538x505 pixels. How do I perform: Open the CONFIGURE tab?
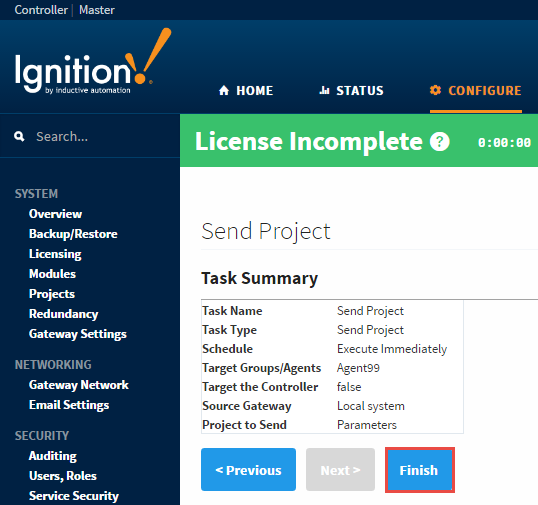point(476,91)
